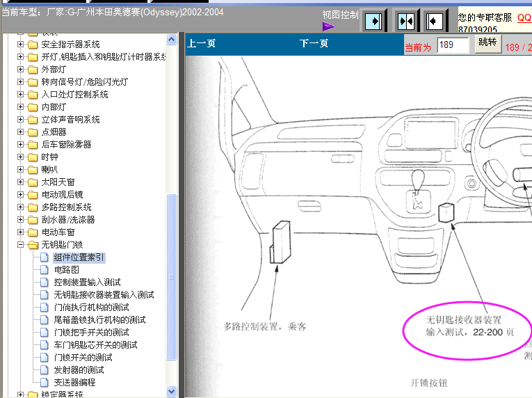The image size is (532, 398).
Task: Click the 点烟器 folder icon
Action: pos(33,132)
